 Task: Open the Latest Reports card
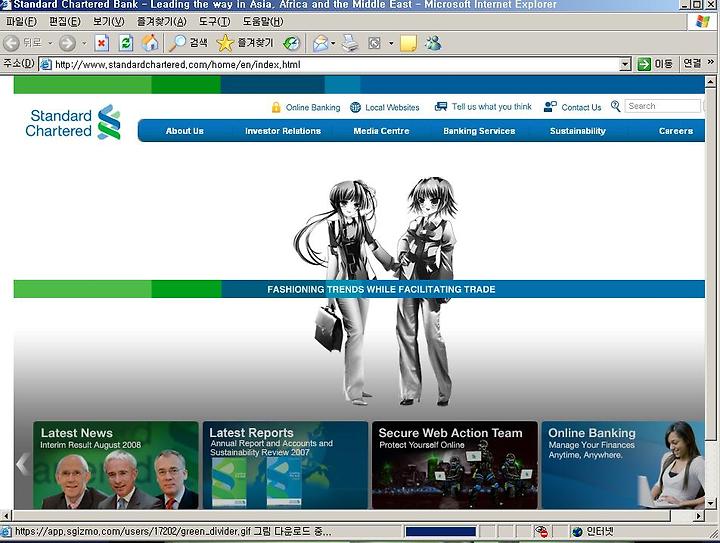285,465
